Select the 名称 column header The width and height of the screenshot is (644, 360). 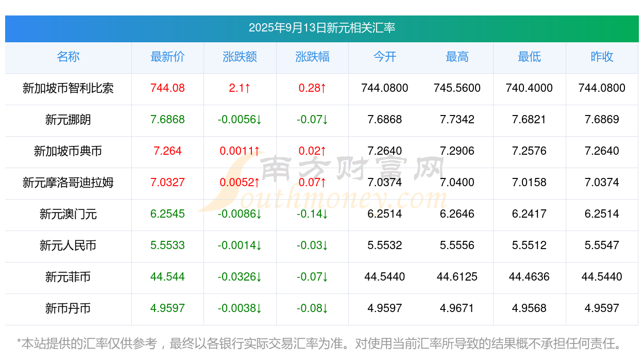click(68, 57)
